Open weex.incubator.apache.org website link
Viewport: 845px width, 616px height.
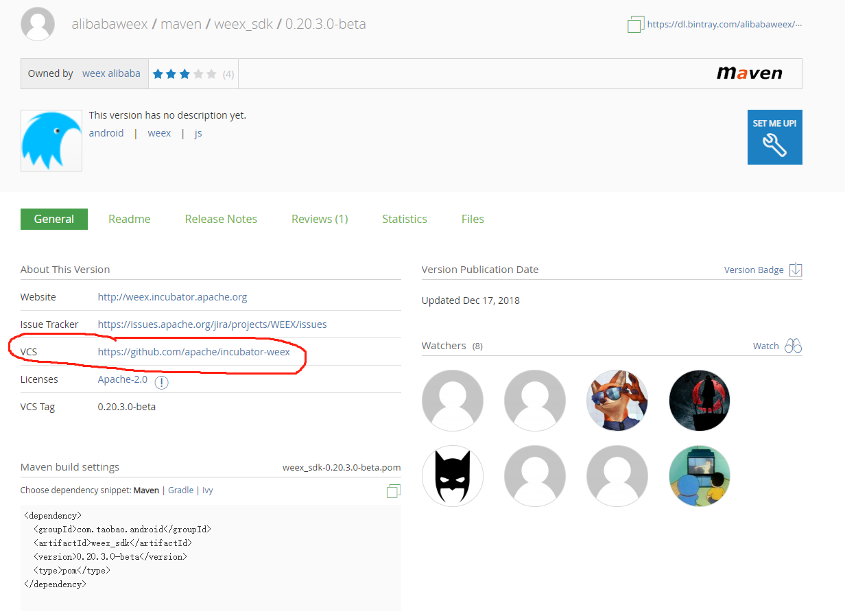coord(172,297)
